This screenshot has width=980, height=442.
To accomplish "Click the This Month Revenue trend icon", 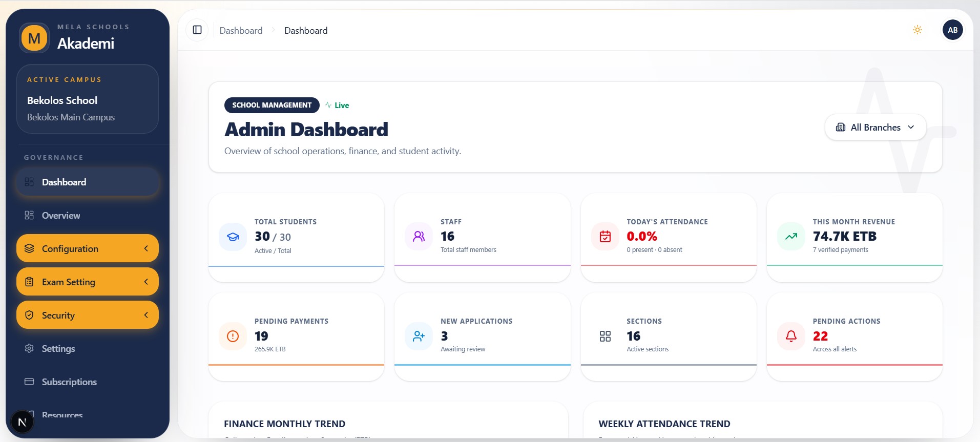I will 791,236.
